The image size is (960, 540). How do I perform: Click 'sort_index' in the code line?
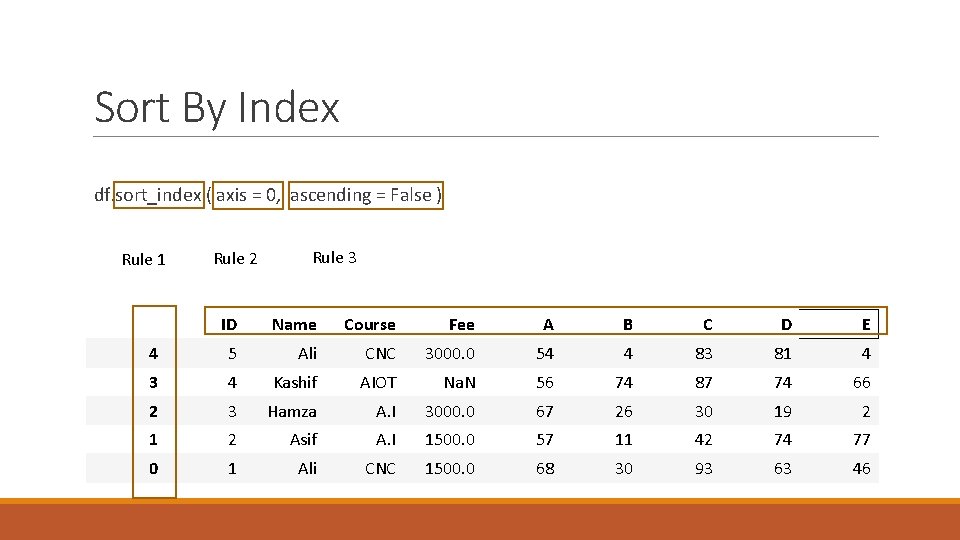(x=159, y=195)
